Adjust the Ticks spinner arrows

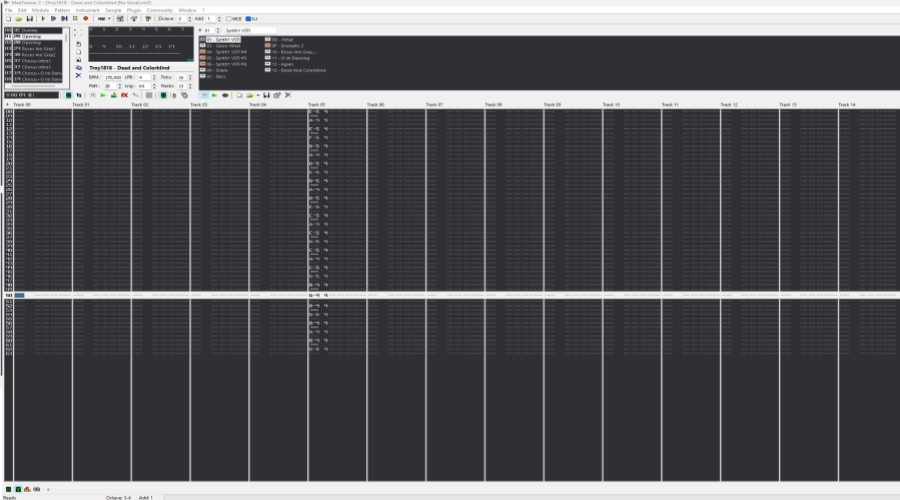click(x=190, y=77)
